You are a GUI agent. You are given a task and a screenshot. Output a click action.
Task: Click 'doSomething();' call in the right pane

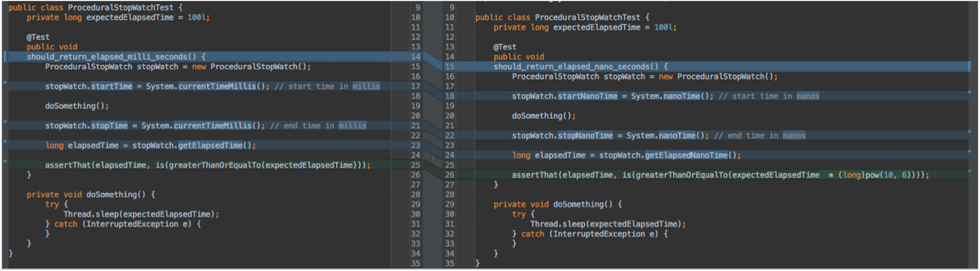pos(544,116)
